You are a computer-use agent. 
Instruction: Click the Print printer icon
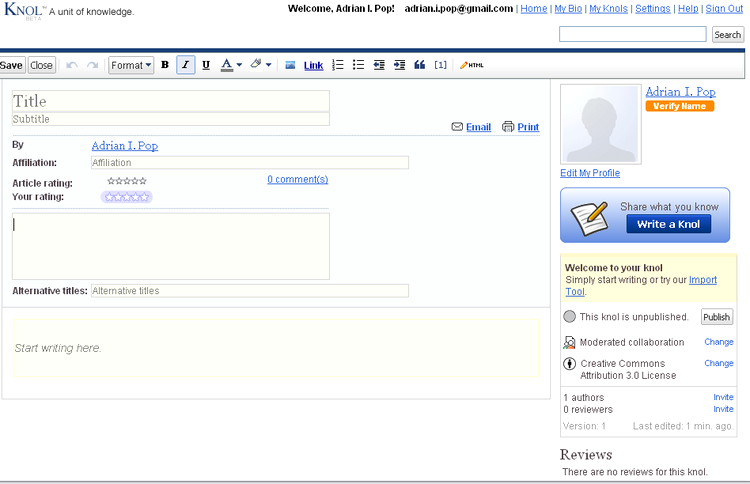point(507,127)
